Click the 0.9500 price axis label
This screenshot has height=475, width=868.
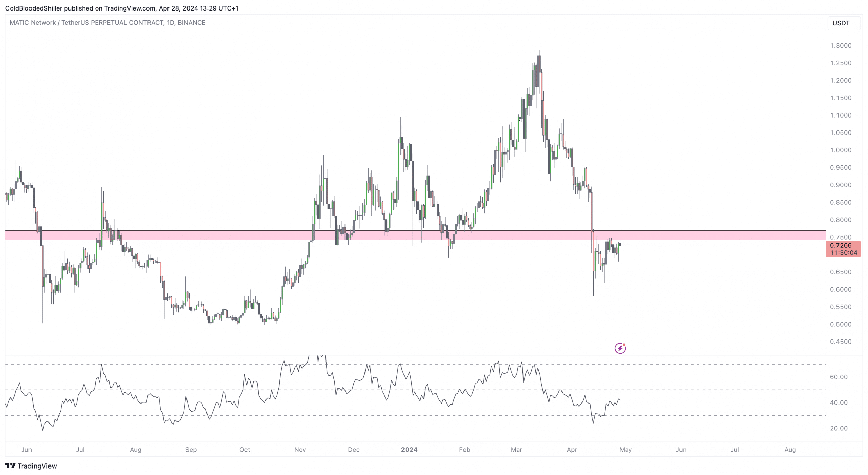point(841,168)
